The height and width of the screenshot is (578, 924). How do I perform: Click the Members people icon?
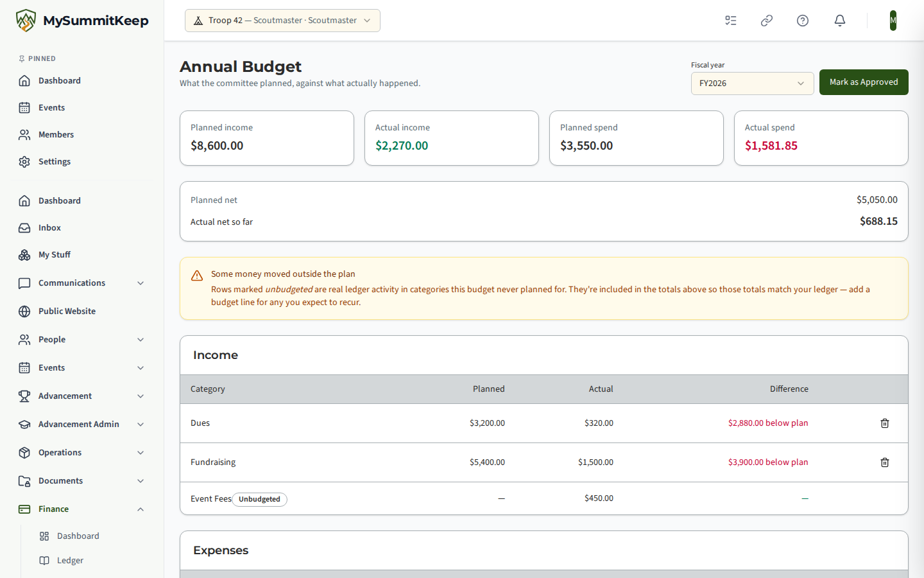tap(24, 135)
